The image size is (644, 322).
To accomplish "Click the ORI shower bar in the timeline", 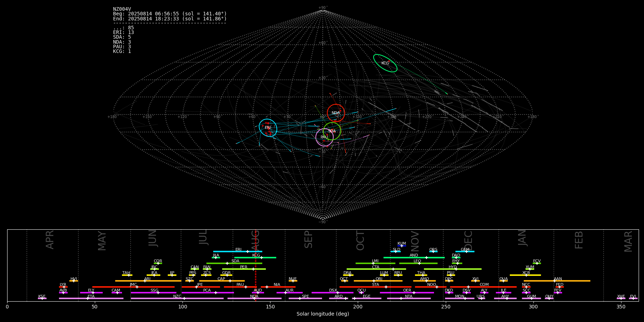I will click(378, 281).
